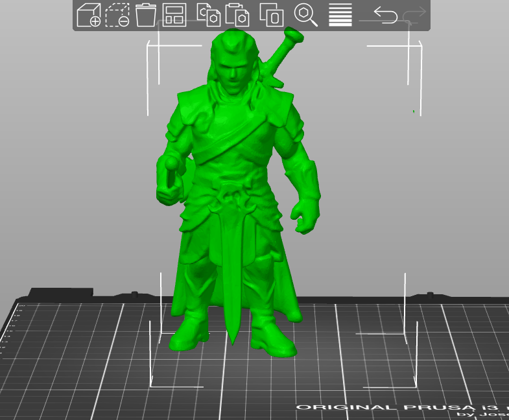
Task: Click the grayed-out Redo arrow
Action: [414, 15]
